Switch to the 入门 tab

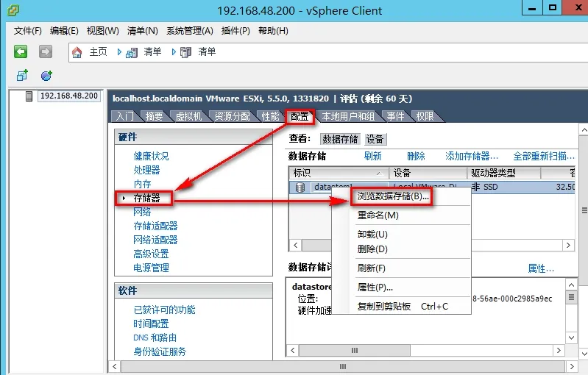click(x=125, y=116)
